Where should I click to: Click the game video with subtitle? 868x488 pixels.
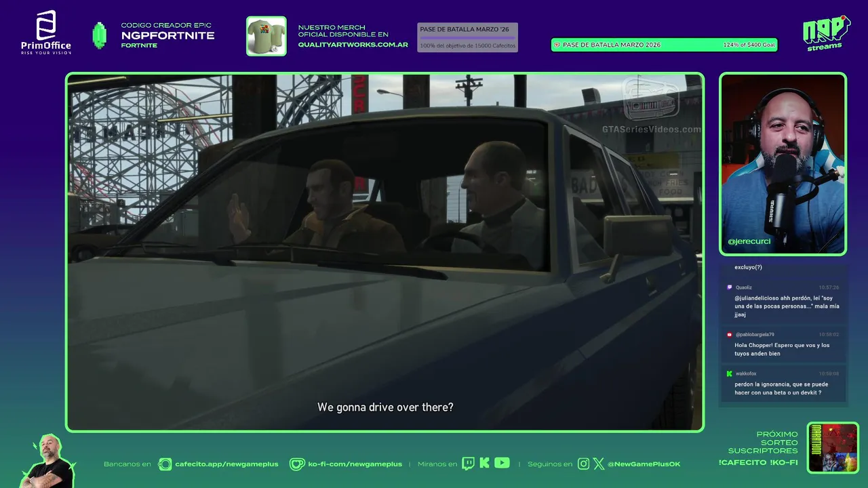pyautogui.click(x=384, y=252)
